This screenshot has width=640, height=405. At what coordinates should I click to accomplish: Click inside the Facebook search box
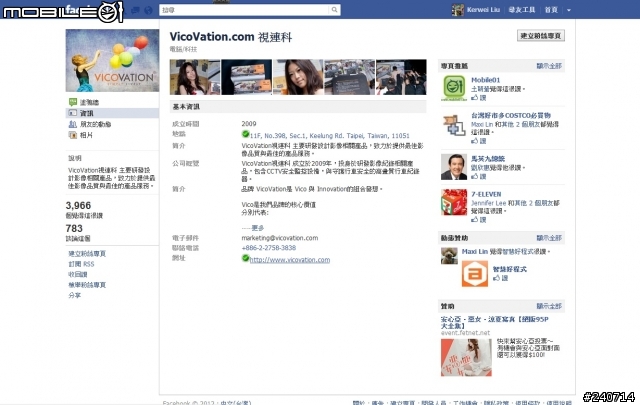[244, 10]
